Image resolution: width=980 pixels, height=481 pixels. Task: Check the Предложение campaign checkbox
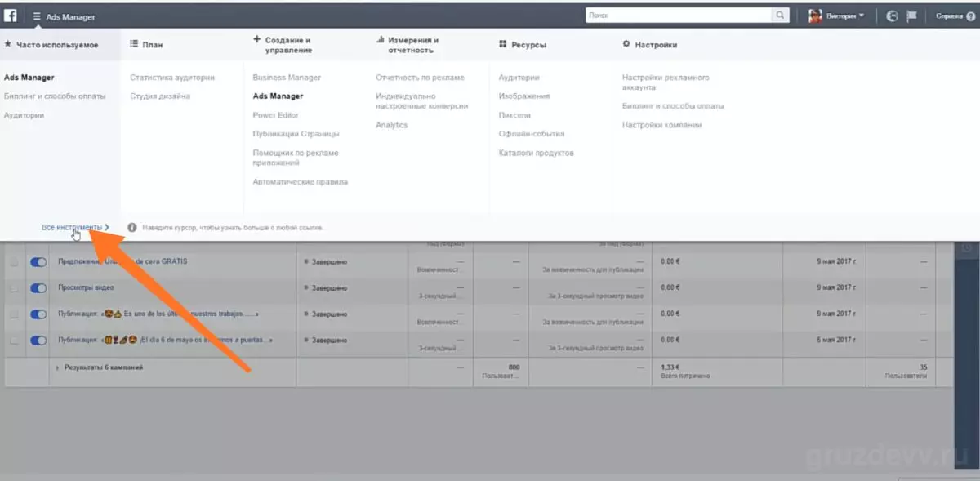(13, 262)
